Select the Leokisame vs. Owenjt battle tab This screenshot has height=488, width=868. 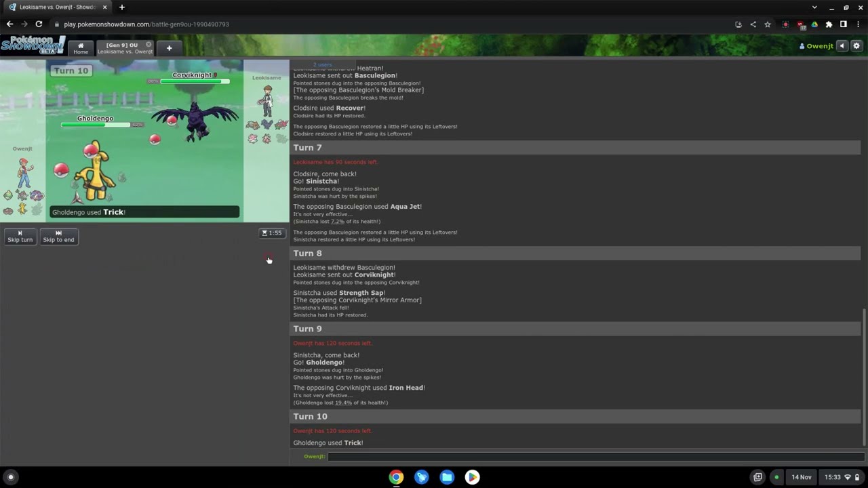(x=125, y=48)
